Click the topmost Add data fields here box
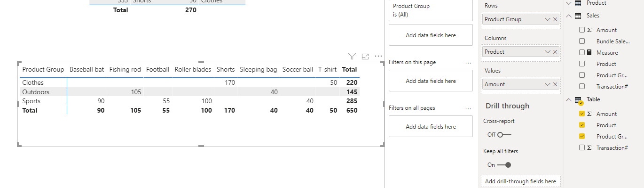Image resolution: width=644 pixels, height=188 pixels. coord(431,35)
